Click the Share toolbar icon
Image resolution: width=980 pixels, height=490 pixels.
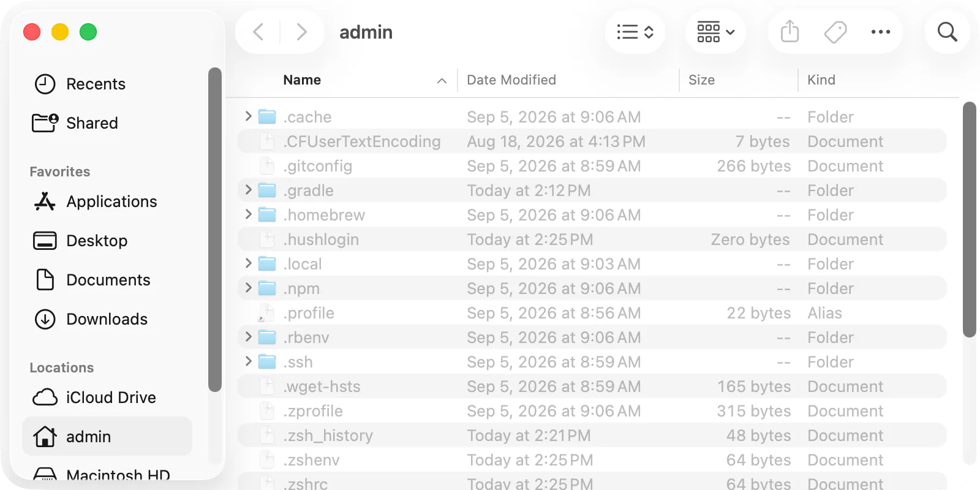click(x=790, y=32)
